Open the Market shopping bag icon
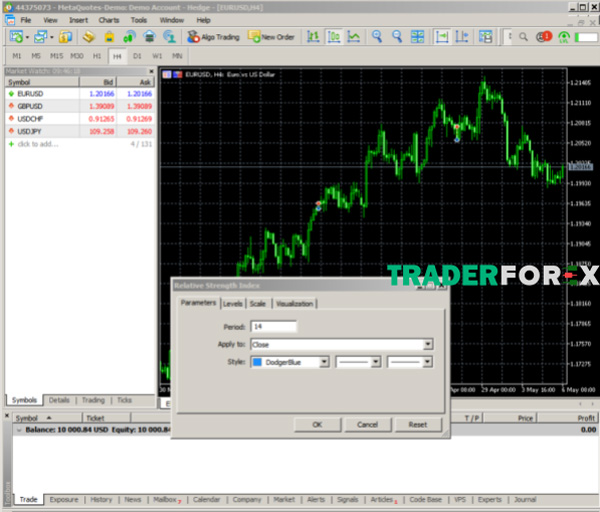 pos(109,37)
